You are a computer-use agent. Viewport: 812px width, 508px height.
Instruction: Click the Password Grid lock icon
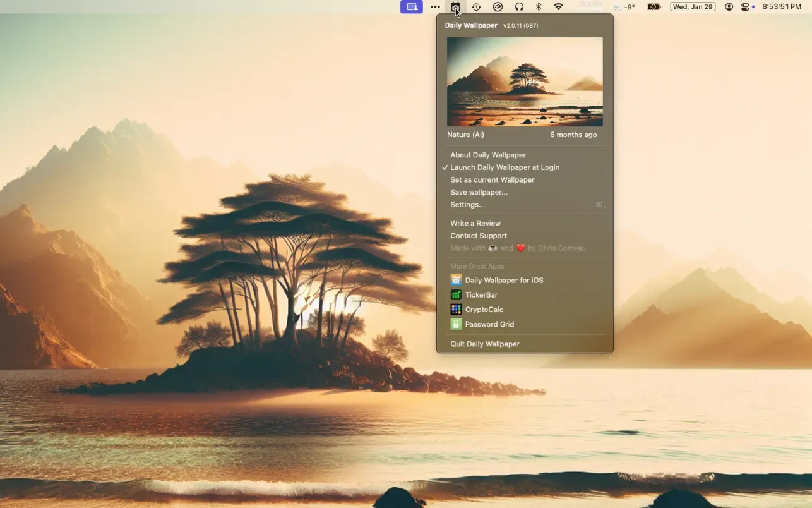click(x=456, y=324)
